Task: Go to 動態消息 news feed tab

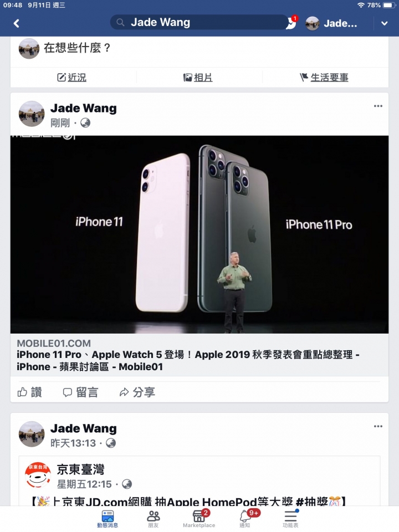Action: (108, 519)
